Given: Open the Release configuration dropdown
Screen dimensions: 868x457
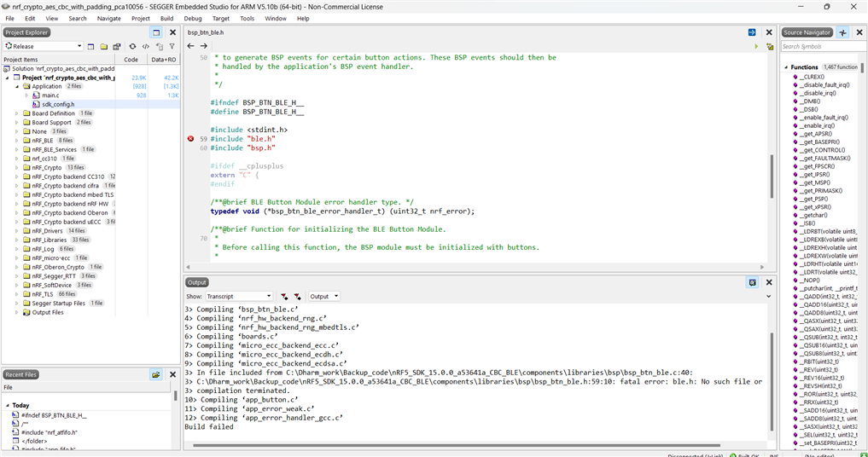Looking at the screenshot, I should (44, 47).
